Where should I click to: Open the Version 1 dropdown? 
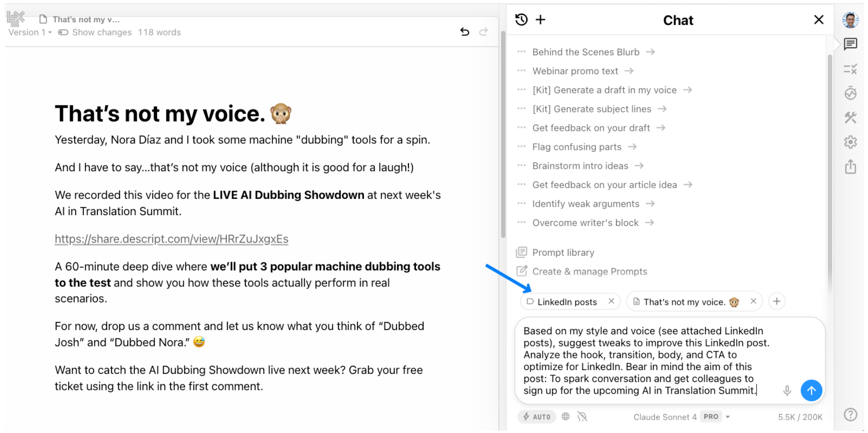point(29,32)
